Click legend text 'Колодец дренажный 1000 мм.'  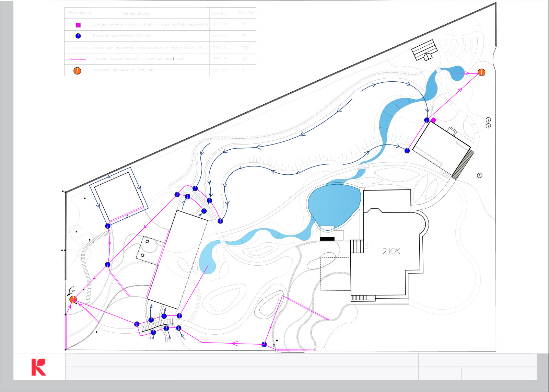tap(124, 70)
